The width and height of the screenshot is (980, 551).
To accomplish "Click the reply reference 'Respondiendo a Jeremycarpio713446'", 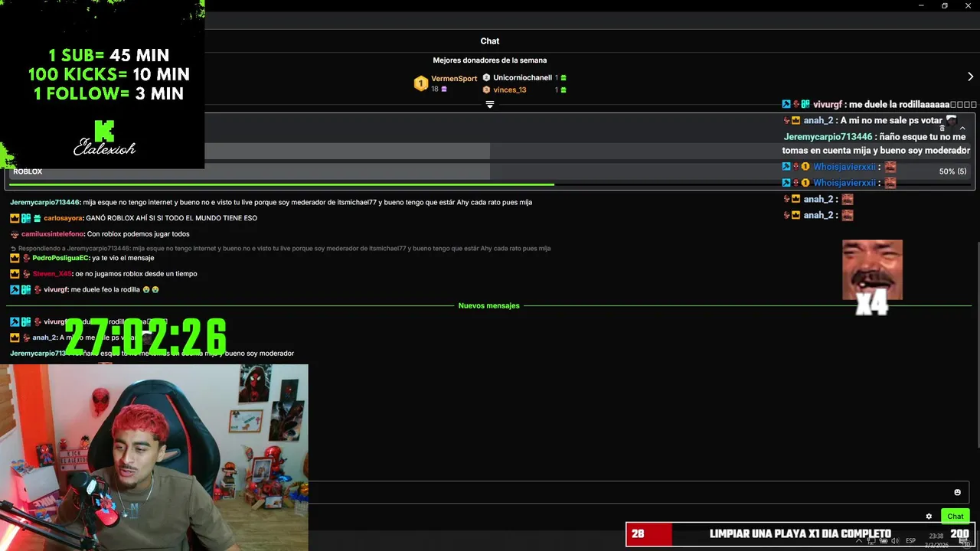I will 280,249.
